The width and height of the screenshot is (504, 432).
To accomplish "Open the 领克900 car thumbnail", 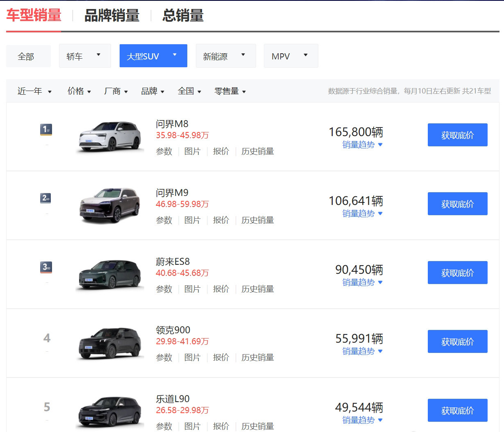I will [x=110, y=343].
